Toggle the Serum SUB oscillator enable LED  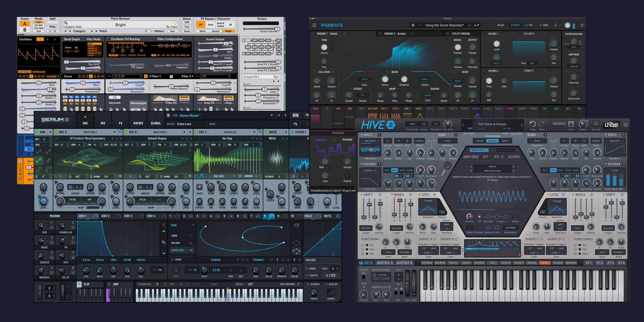pos(37,132)
